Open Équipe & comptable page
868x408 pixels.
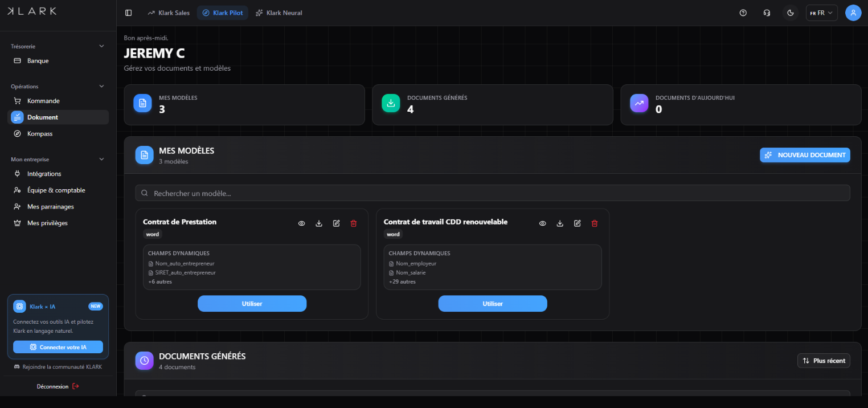pos(58,190)
